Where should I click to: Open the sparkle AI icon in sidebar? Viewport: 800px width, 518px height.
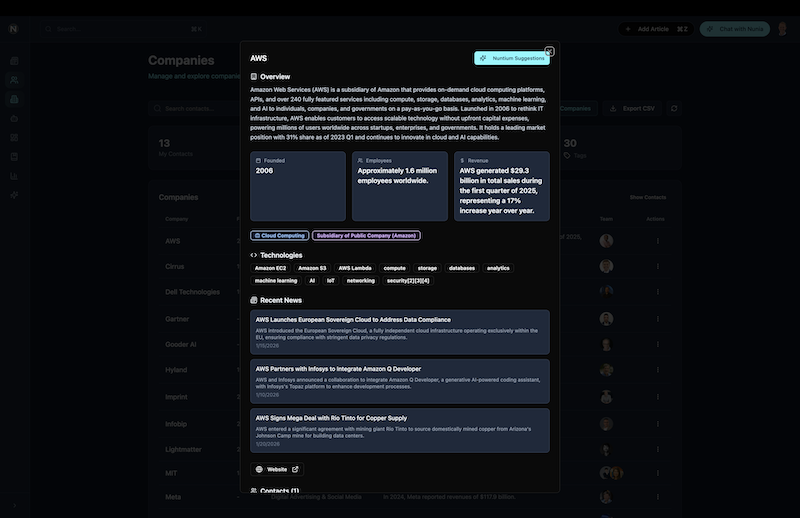point(14,195)
